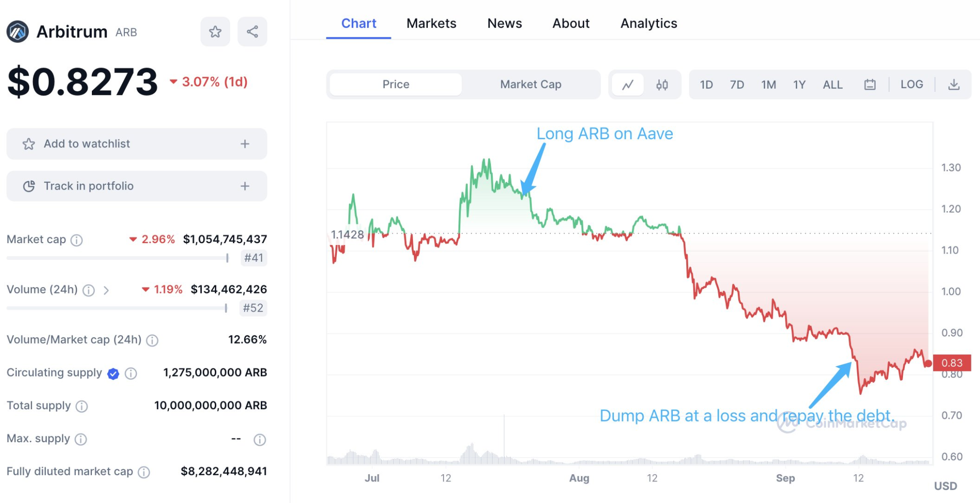Click the Arbitrum logo
This screenshot has width=980, height=503.
pyautogui.click(x=18, y=32)
